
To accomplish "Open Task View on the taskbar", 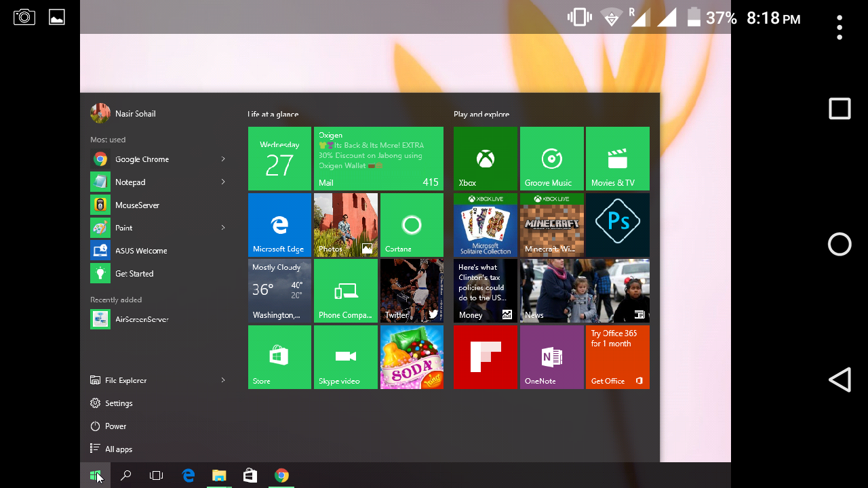I will 156,476.
